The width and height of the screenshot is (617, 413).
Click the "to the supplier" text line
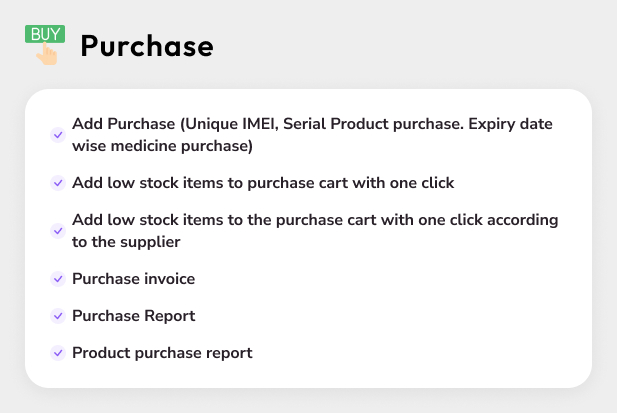click(x=130, y=243)
